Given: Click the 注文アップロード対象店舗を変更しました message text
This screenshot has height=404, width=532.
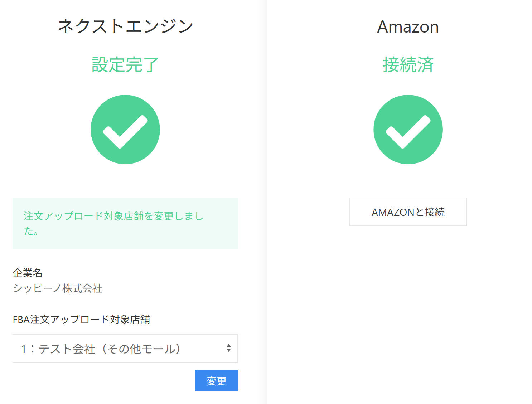Looking at the screenshot, I should 113,216.
